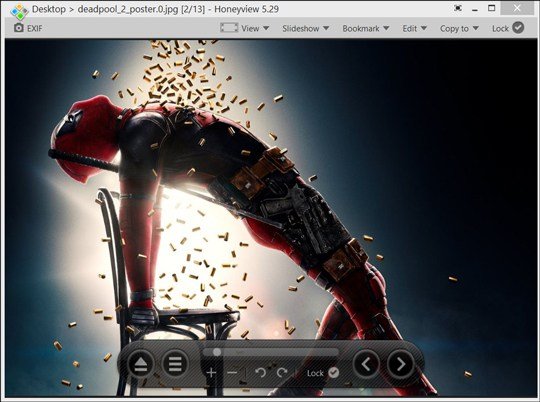540x402 pixels.
Task: Open the EXIF camera info panel
Action: (28, 28)
